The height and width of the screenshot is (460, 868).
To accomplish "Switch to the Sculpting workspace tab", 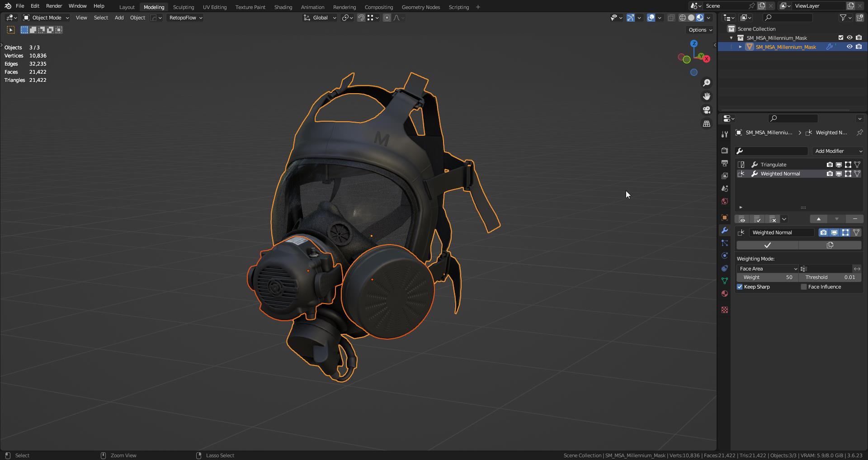I will pyautogui.click(x=184, y=7).
